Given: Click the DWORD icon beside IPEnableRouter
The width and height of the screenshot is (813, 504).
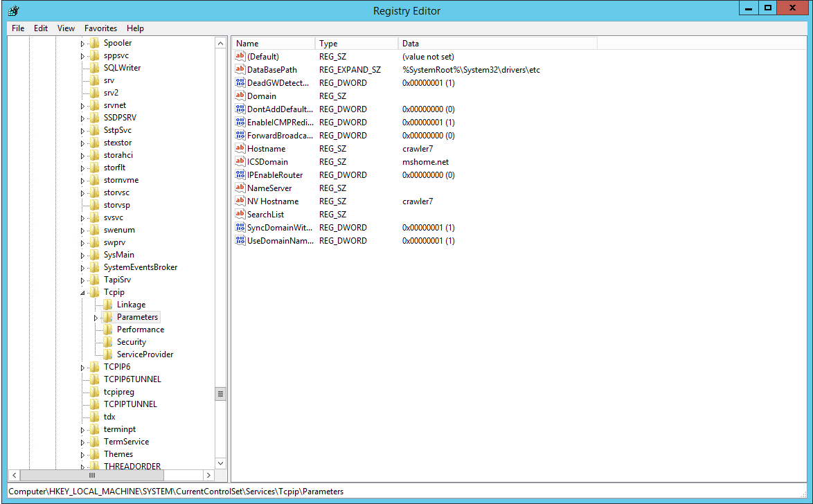Looking at the screenshot, I should coord(240,175).
